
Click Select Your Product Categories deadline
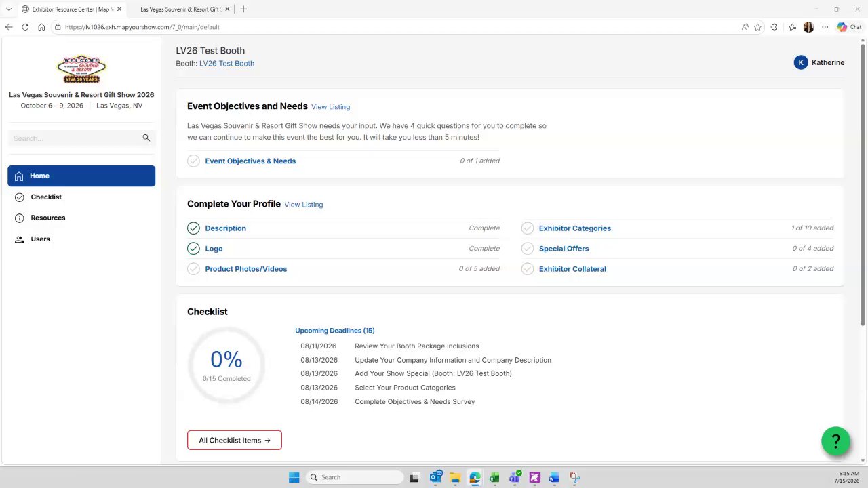[x=405, y=388]
